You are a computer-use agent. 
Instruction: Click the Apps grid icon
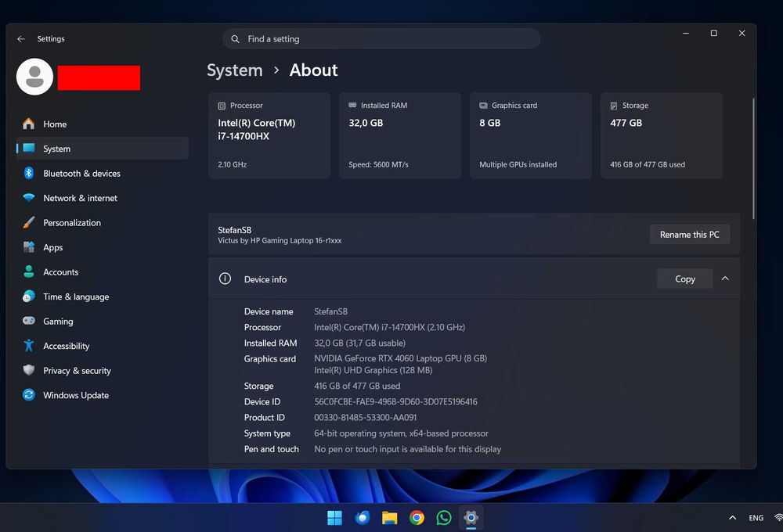click(x=29, y=246)
